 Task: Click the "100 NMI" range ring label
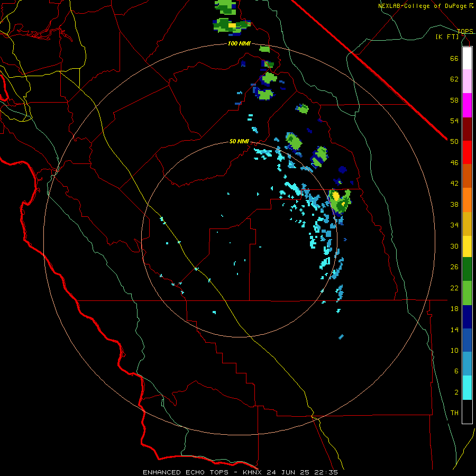coord(239,44)
